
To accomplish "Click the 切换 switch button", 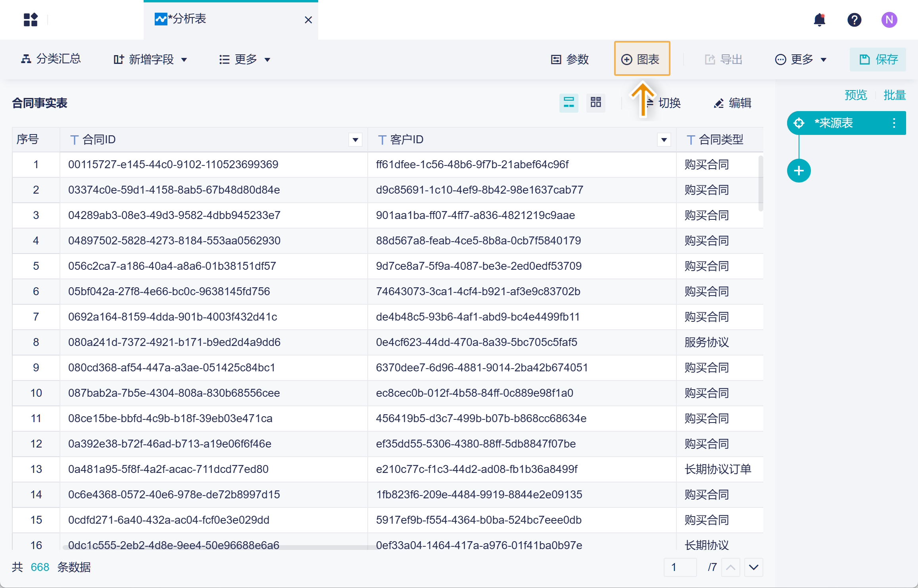I will pyautogui.click(x=669, y=103).
